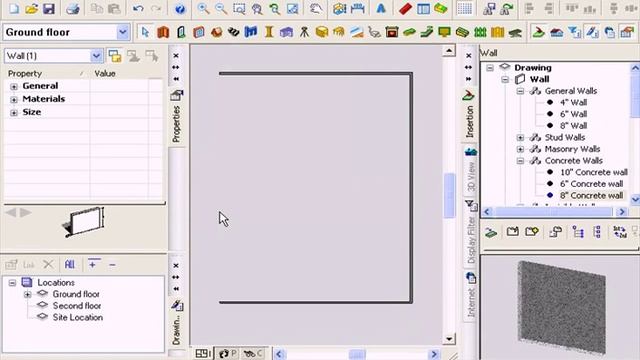
Task: Expand Ground floor in Locations tree
Action: 27,294
